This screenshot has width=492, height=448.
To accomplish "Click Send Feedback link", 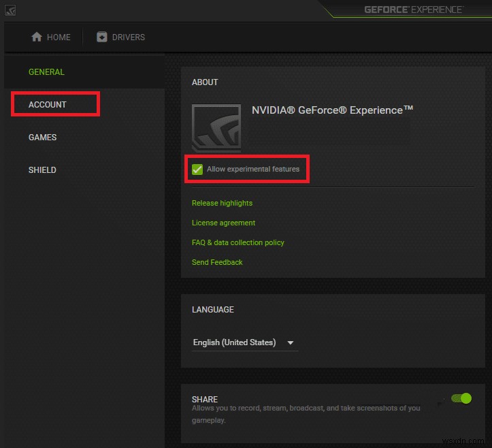I will [x=217, y=262].
